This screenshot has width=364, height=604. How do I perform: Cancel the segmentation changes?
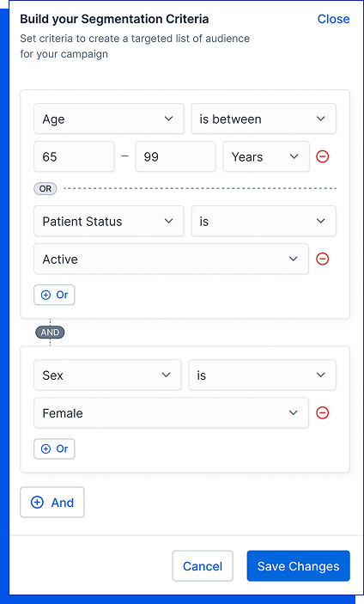[203, 566]
